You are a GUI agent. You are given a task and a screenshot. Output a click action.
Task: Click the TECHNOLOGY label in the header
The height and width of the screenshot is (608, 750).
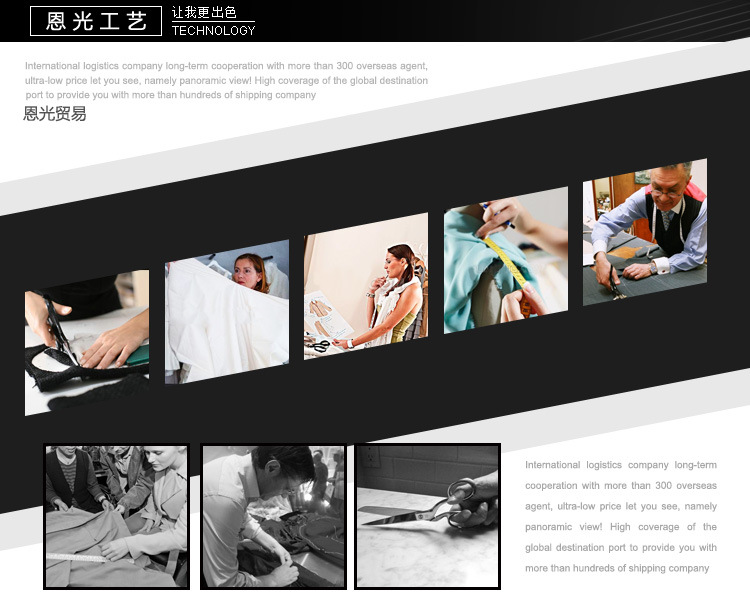click(x=213, y=30)
